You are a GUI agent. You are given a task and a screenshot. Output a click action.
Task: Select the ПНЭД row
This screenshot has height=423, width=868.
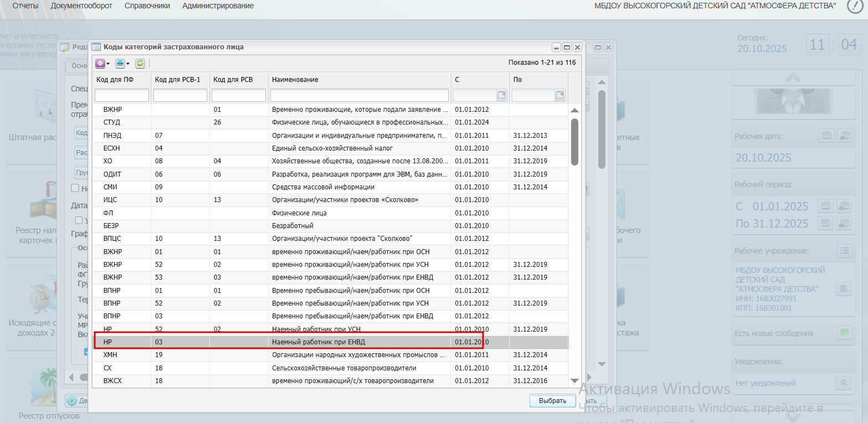point(331,136)
